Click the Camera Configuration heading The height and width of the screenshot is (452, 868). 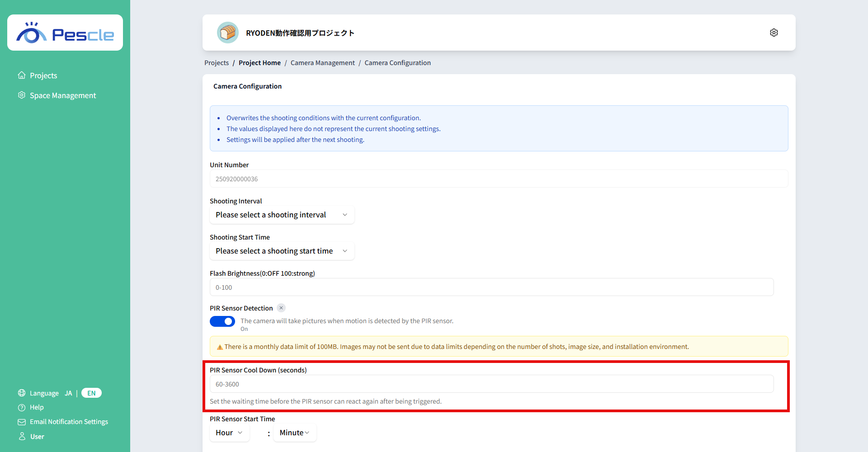tap(247, 86)
